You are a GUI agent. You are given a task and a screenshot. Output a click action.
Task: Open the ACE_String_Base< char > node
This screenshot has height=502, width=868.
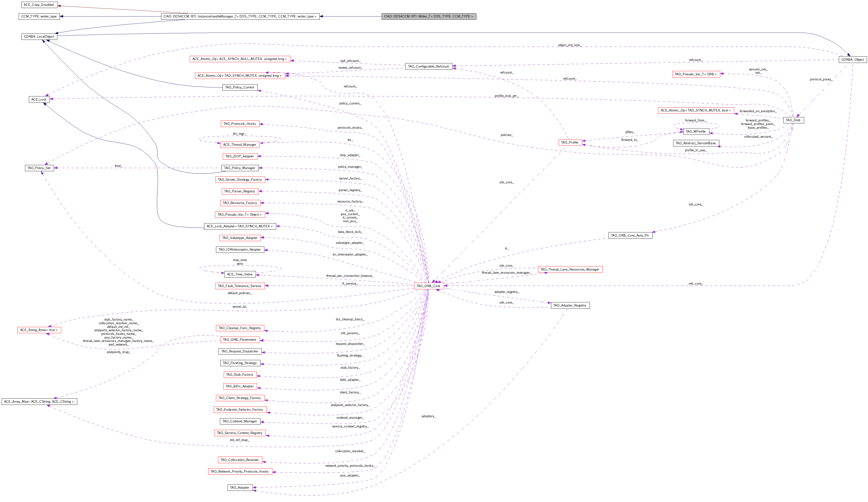click(x=39, y=330)
